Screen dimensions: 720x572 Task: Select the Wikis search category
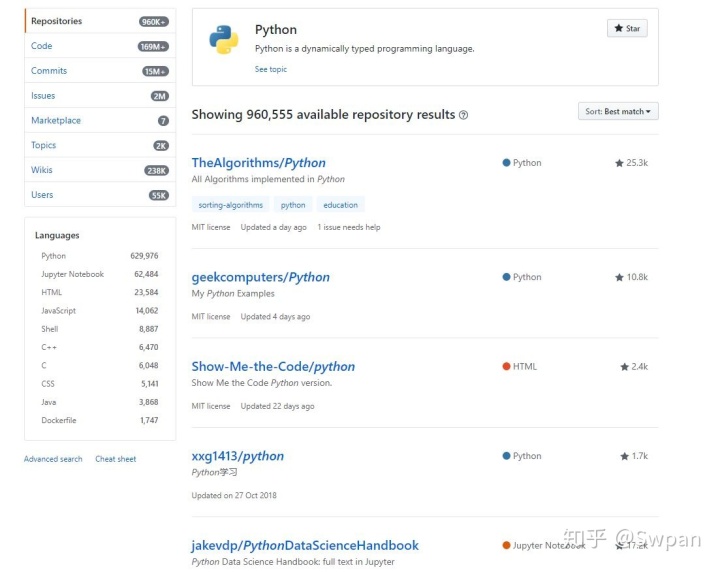click(x=100, y=170)
